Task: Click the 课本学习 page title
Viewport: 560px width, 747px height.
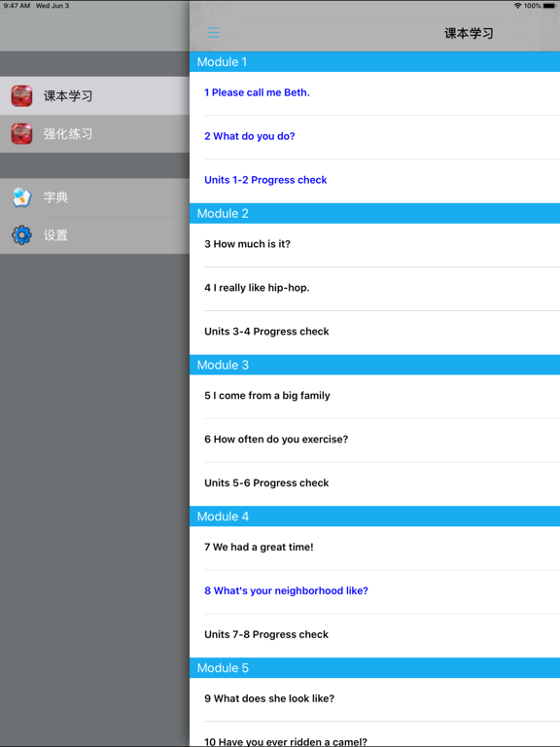Action: click(x=469, y=33)
